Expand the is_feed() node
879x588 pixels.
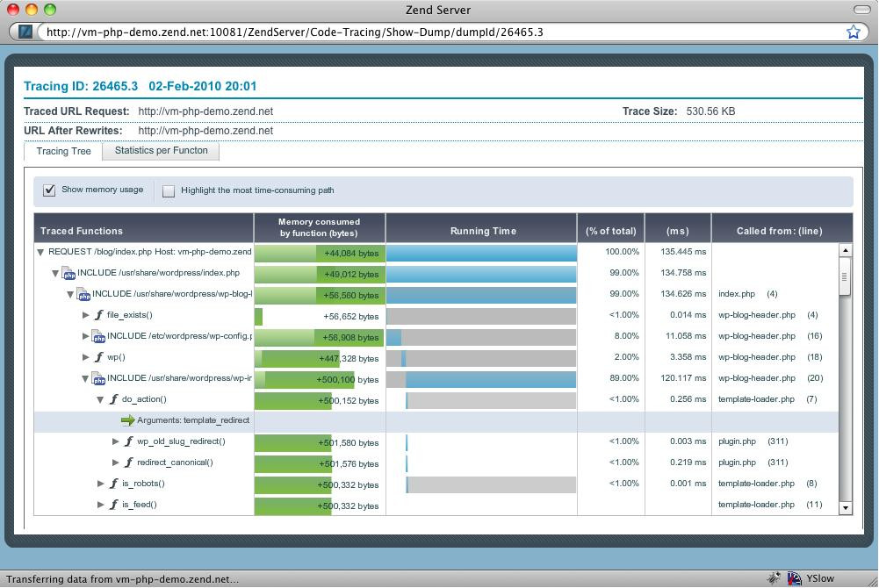tap(101, 505)
